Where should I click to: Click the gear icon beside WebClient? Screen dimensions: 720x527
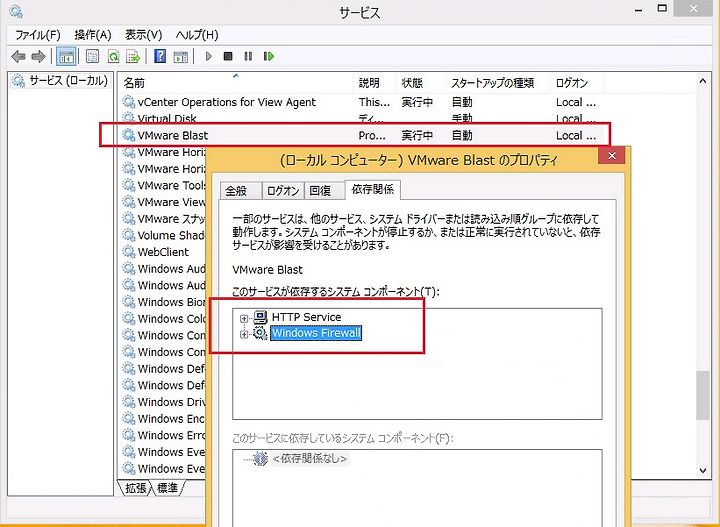[x=129, y=252]
